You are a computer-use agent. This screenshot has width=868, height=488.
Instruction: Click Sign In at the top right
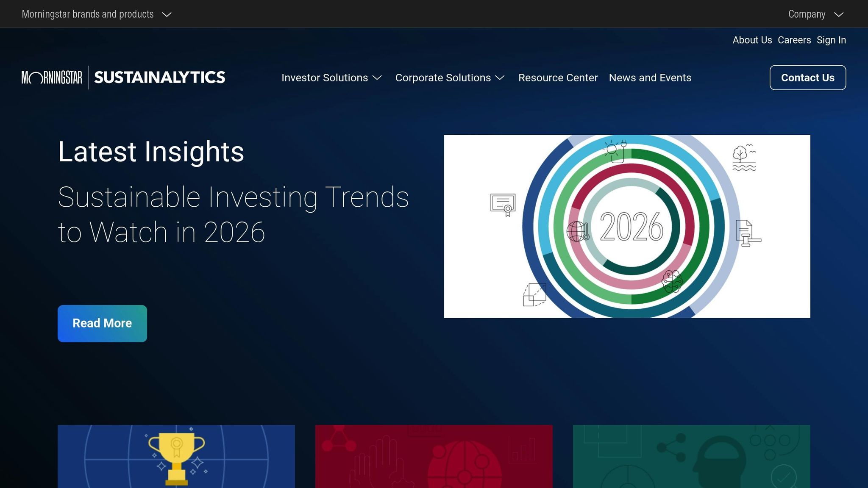831,40
